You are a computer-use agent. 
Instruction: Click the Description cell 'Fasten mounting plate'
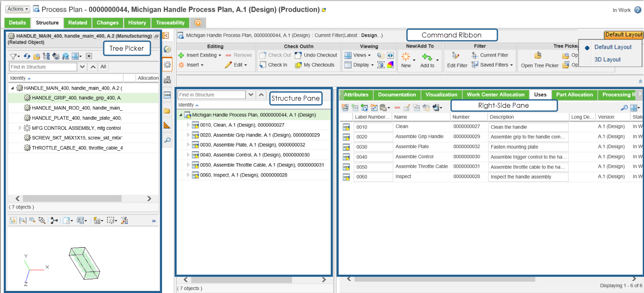tap(528, 147)
